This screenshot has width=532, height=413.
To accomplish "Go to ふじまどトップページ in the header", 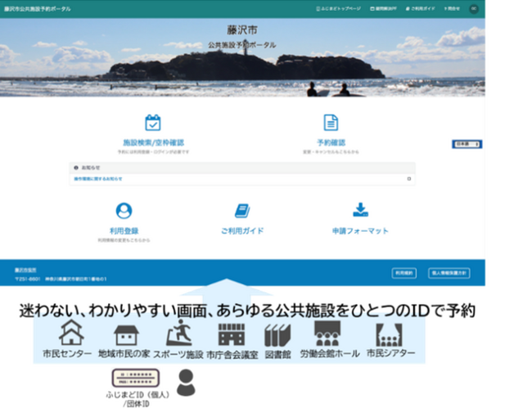I will [338, 9].
